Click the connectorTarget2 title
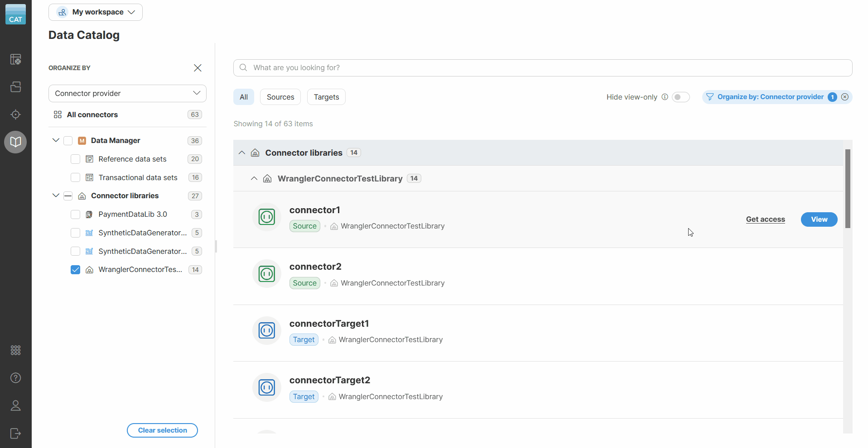Screen dimensions: 868x448 tap(330, 380)
